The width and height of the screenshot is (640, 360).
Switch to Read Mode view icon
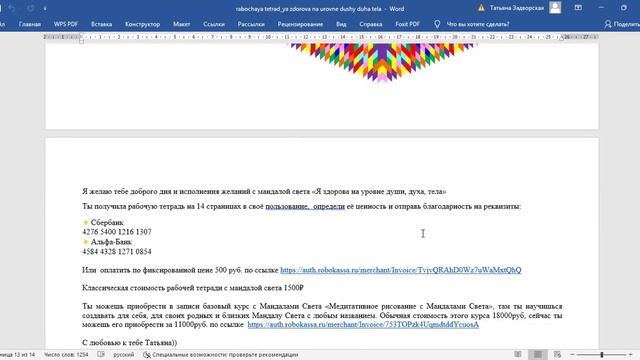[518, 354]
